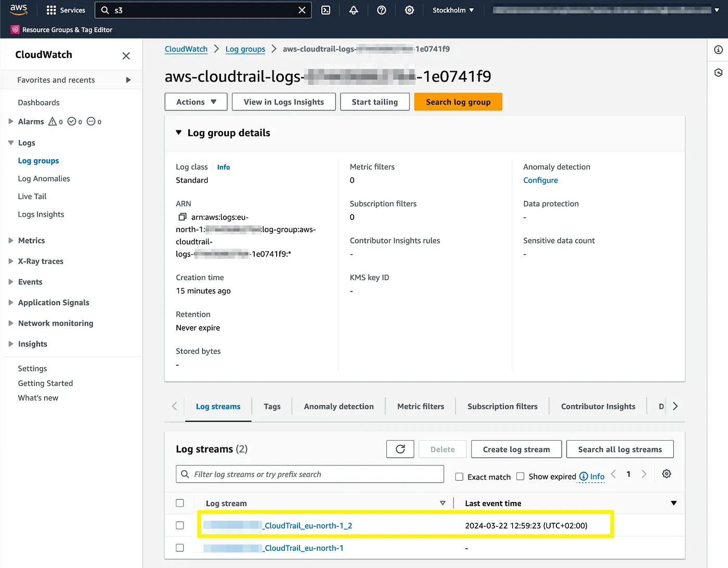
Task: Switch to the Subscription filters tab
Action: pyautogui.click(x=502, y=406)
